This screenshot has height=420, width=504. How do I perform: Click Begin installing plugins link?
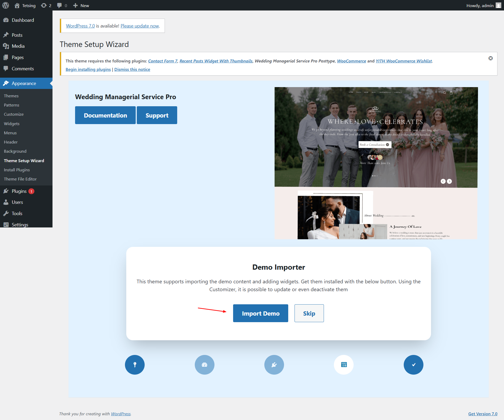pyautogui.click(x=88, y=69)
